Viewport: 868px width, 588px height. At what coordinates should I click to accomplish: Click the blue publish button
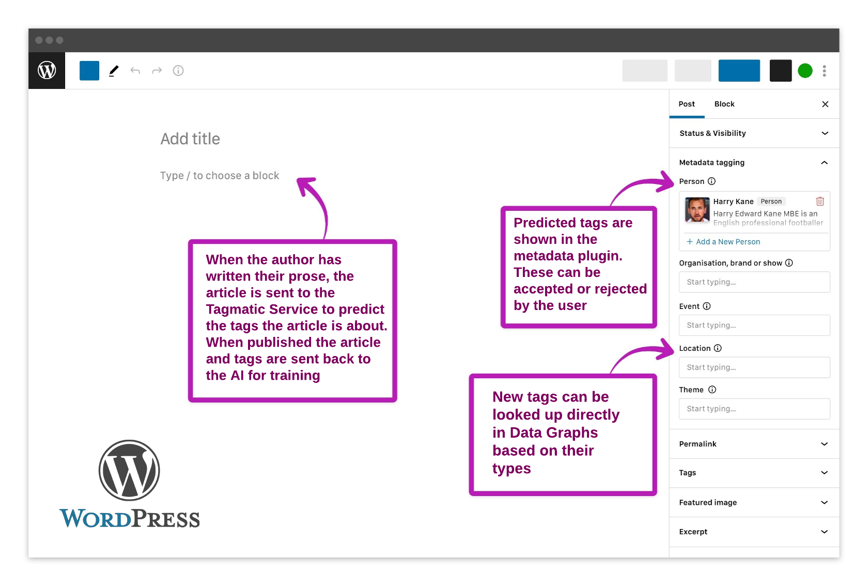[739, 71]
